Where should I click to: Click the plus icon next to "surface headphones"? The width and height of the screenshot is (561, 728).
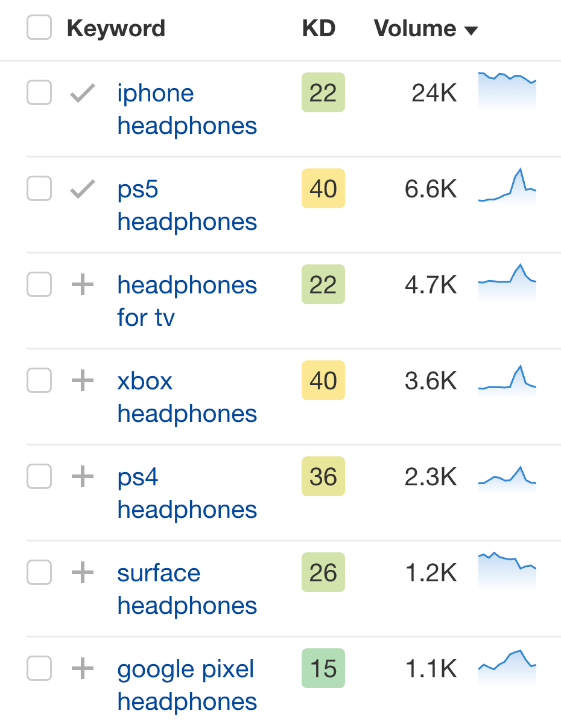click(81, 572)
